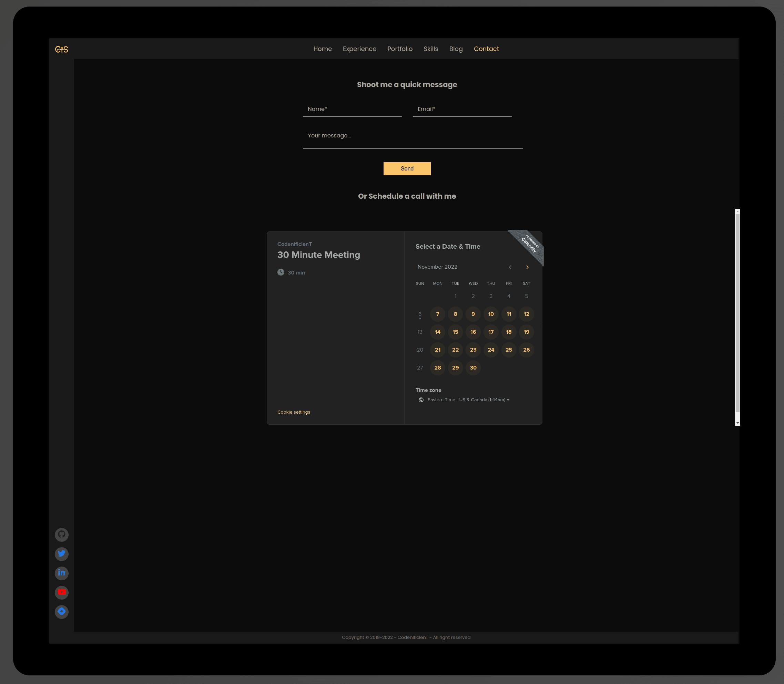The height and width of the screenshot is (684, 784).
Task: Open the Skills nav item
Action: coord(431,49)
